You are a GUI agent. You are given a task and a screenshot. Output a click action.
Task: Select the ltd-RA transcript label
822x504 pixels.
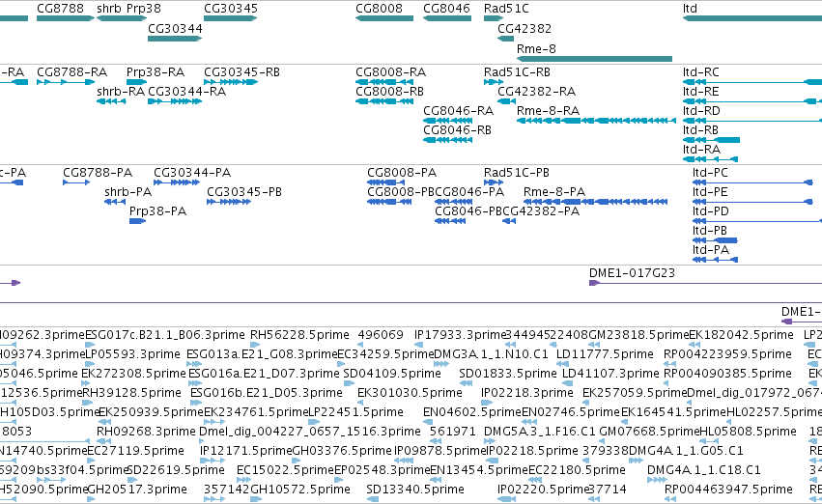701,150
